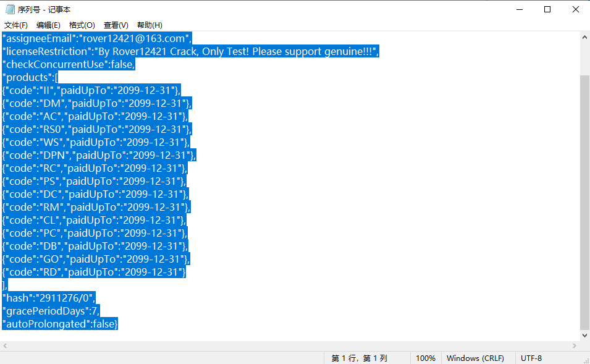Click the line with code "RC"
Image resolution: width=590 pixels, height=364 pixels.
click(x=95, y=168)
